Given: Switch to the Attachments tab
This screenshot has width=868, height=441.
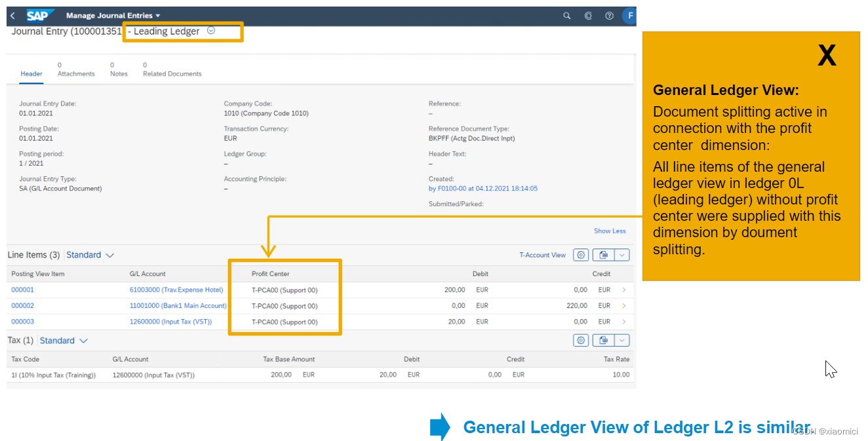Looking at the screenshot, I should [76, 69].
